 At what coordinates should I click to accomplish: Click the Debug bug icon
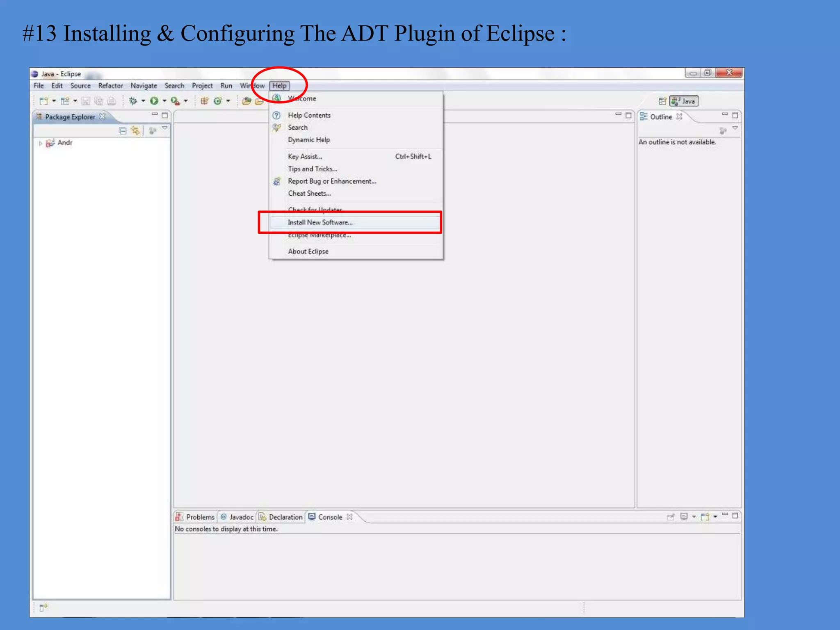point(132,101)
